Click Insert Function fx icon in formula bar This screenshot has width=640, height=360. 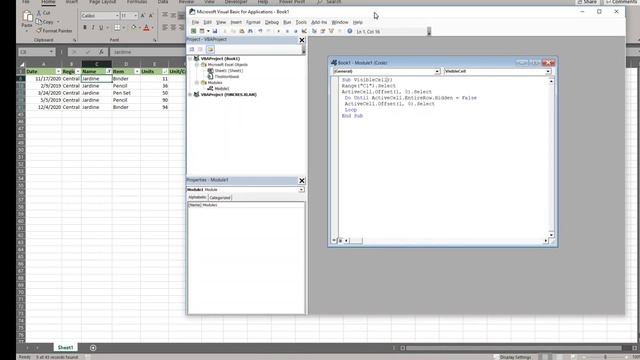coord(101,52)
